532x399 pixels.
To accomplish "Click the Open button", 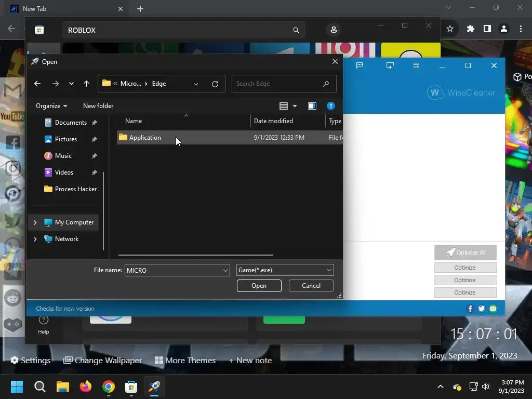I will pyautogui.click(x=259, y=286).
